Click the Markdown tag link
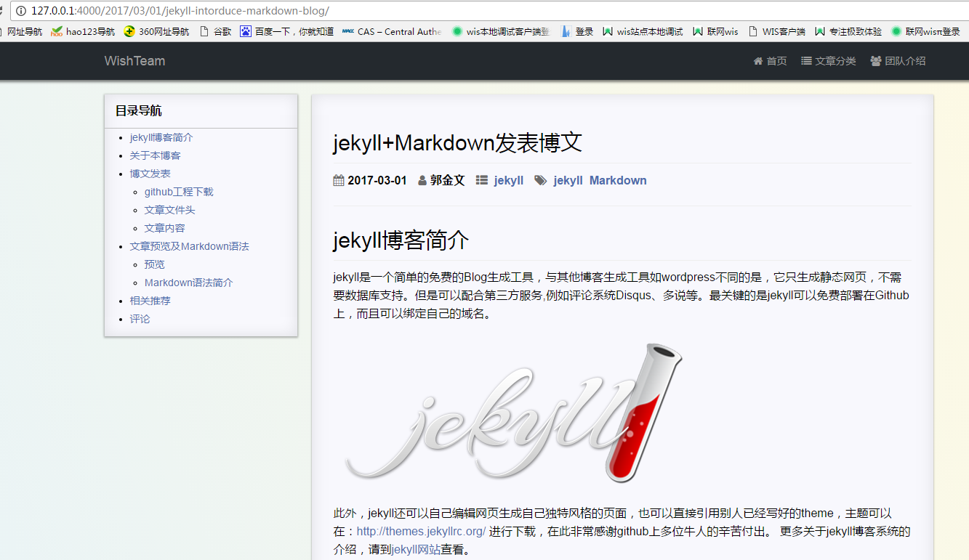This screenshot has width=969, height=560. 618,180
